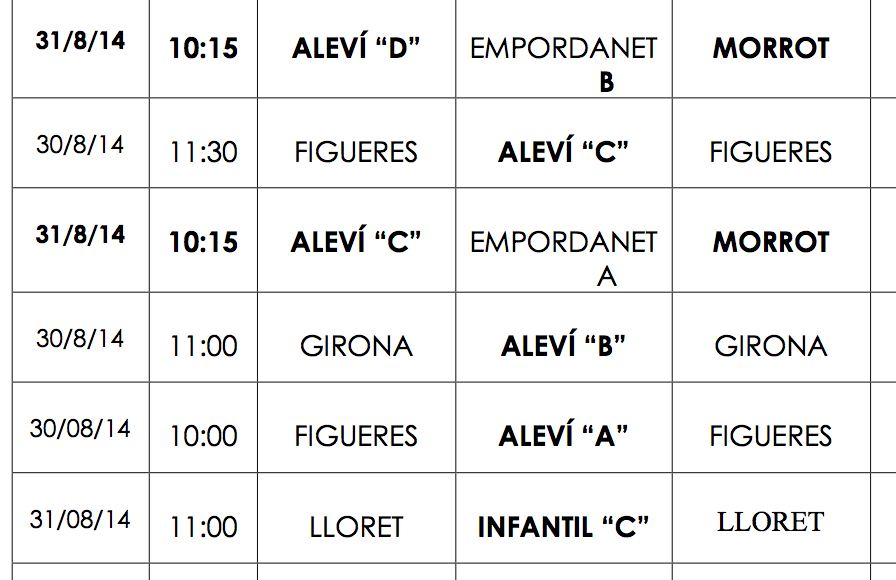Select ALEVÍ "C" in the 11:30 row
Image resolution: width=896 pixels, height=580 pixels.
tap(563, 152)
